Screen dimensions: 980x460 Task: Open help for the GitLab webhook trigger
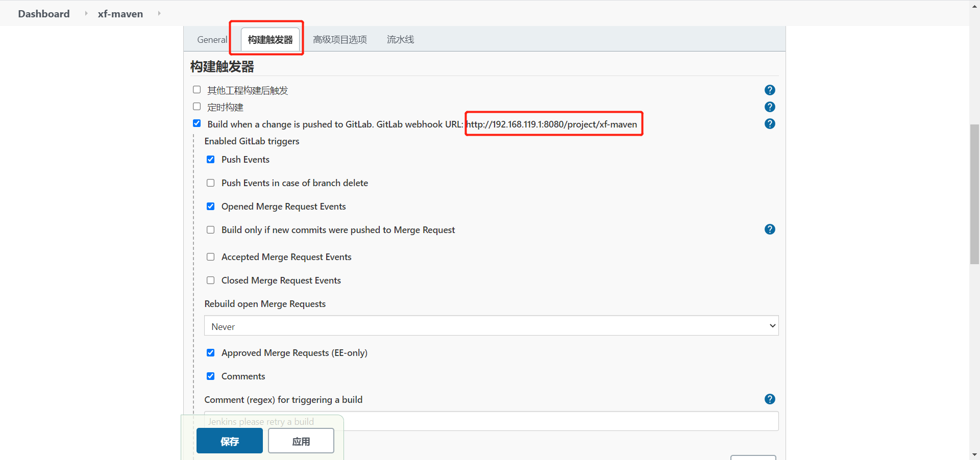point(770,123)
